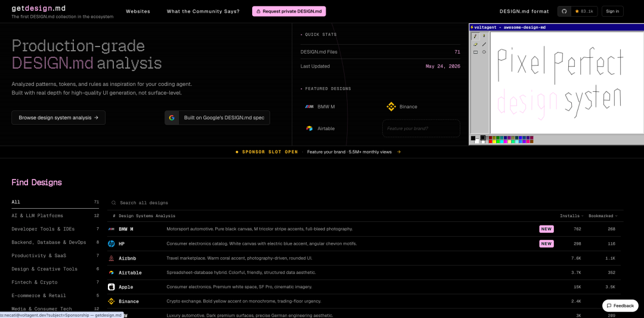644x318 pixels.
Task: Filter by Media & Consumer Tech
Action: 55,308
